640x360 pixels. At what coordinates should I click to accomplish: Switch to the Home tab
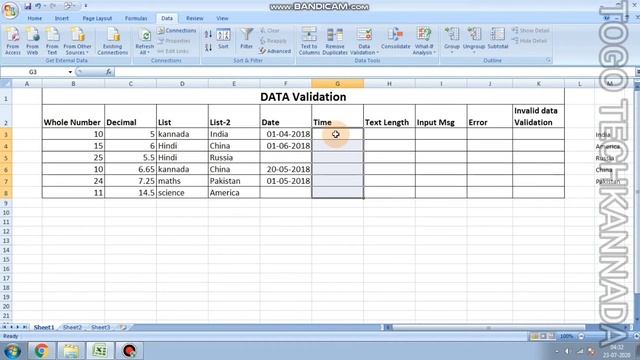pos(34,18)
